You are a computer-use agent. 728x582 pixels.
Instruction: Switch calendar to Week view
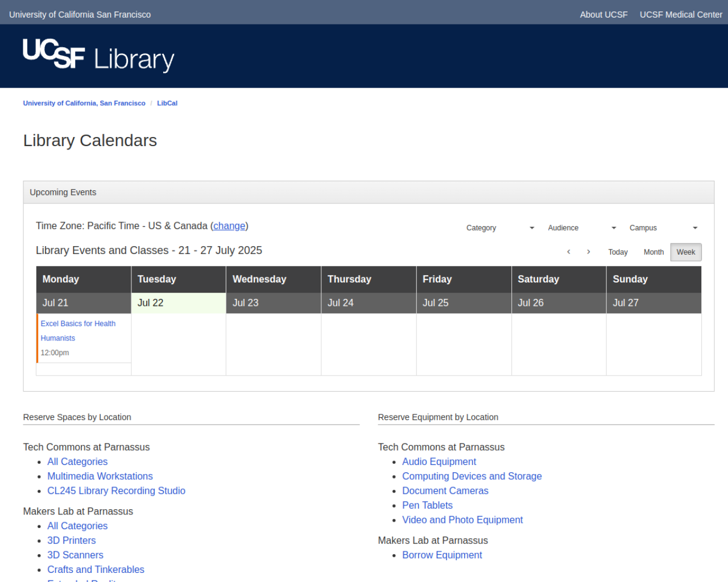[686, 252]
